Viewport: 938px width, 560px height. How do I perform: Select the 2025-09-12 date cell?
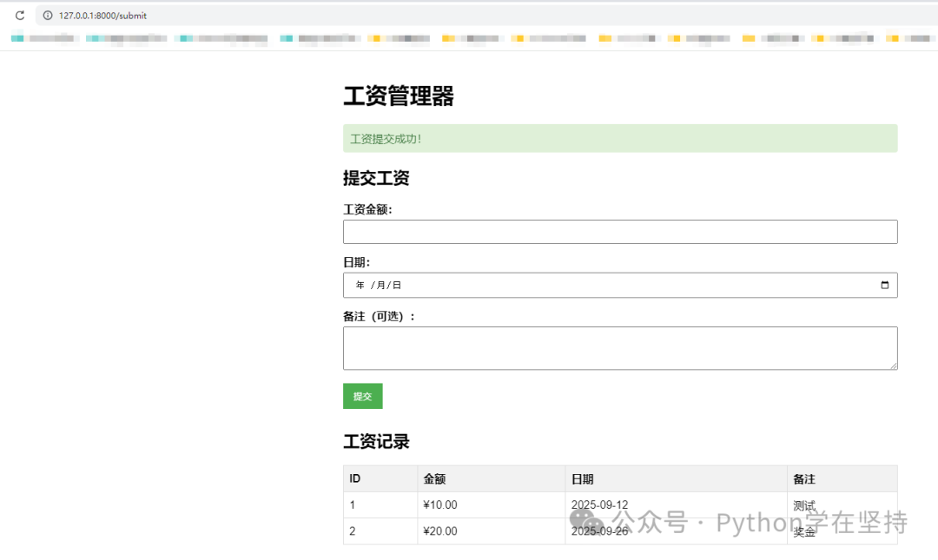pyautogui.click(x=676, y=505)
